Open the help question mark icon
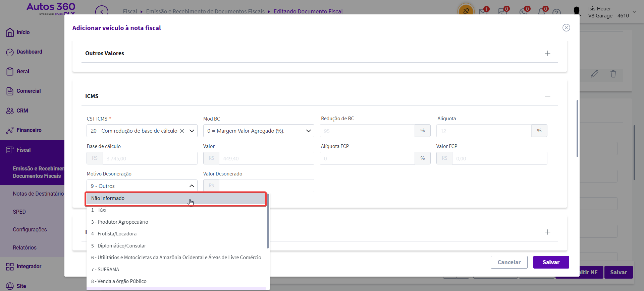644x291 pixels. [556, 13]
